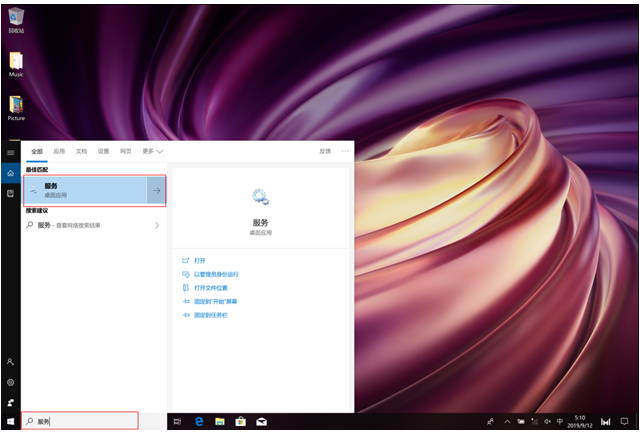Choose 以管理员身份运行 for Services

[x=215, y=274]
